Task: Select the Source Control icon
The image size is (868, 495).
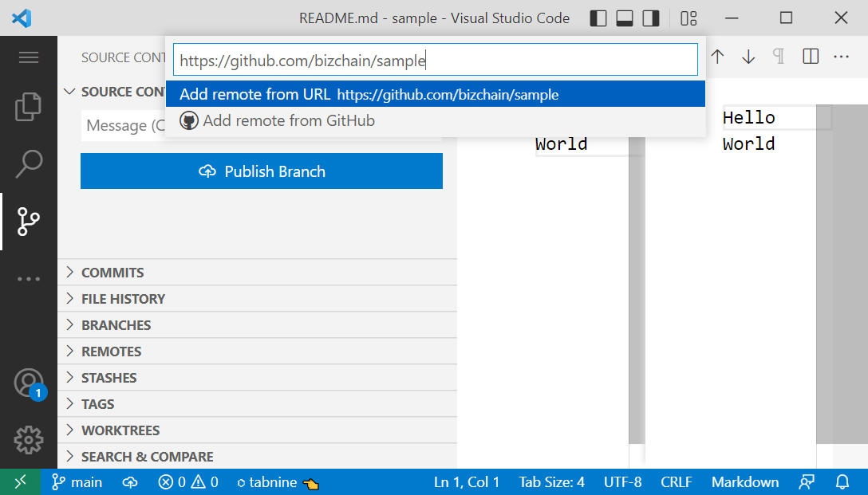Action: [x=29, y=222]
